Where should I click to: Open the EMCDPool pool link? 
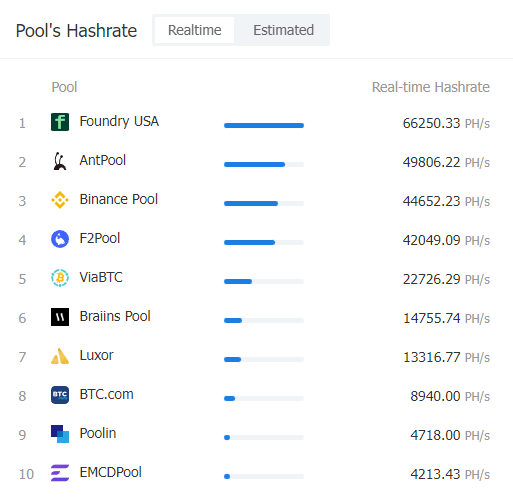[x=110, y=472]
